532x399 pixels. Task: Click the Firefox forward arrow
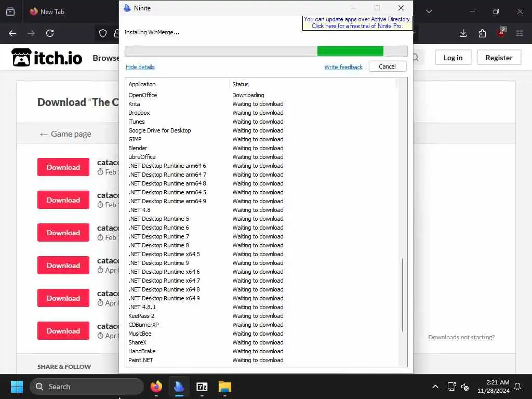click(31, 33)
